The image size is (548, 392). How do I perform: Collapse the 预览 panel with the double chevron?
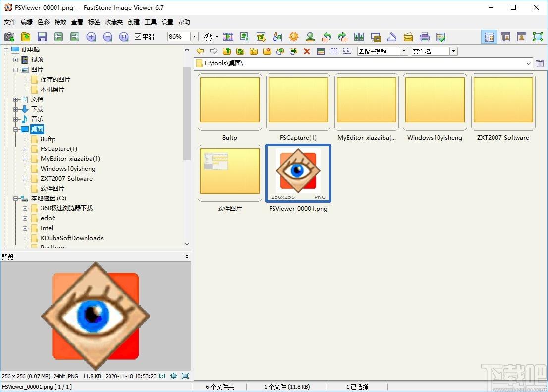[x=187, y=256]
